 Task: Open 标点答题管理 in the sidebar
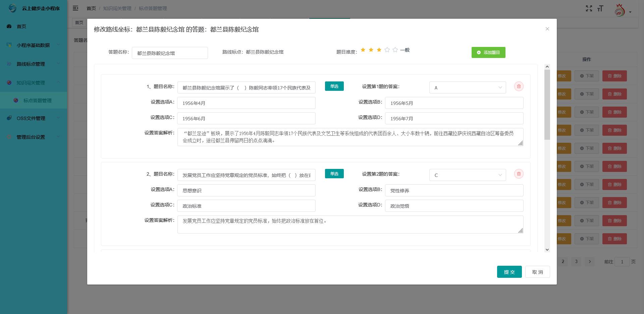point(37,101)
